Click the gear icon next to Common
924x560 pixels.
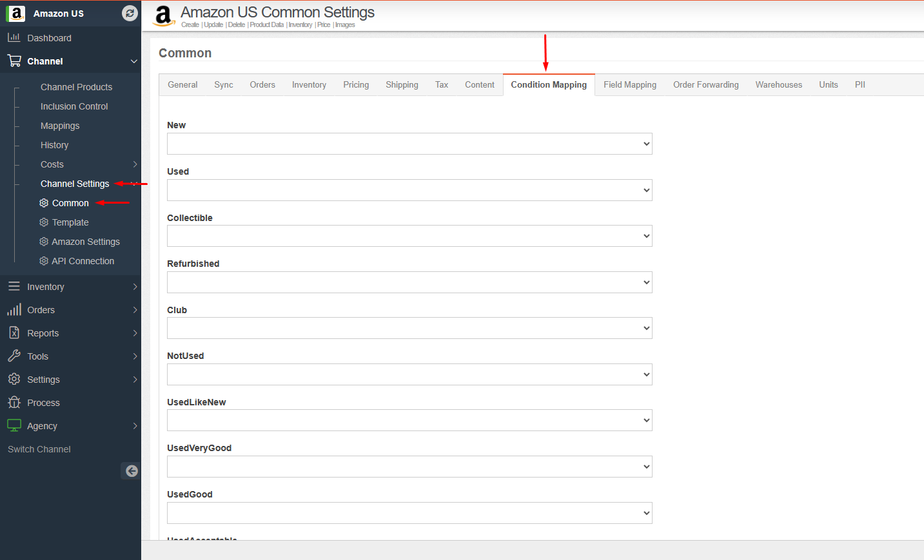(44, 203)
